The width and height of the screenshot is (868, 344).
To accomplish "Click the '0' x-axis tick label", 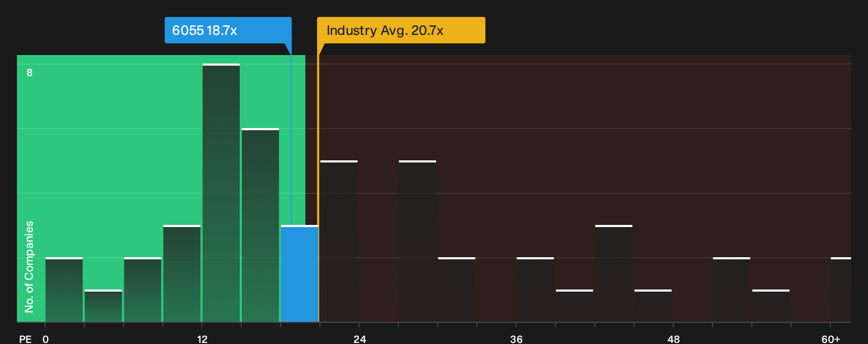I will point(46,339).
